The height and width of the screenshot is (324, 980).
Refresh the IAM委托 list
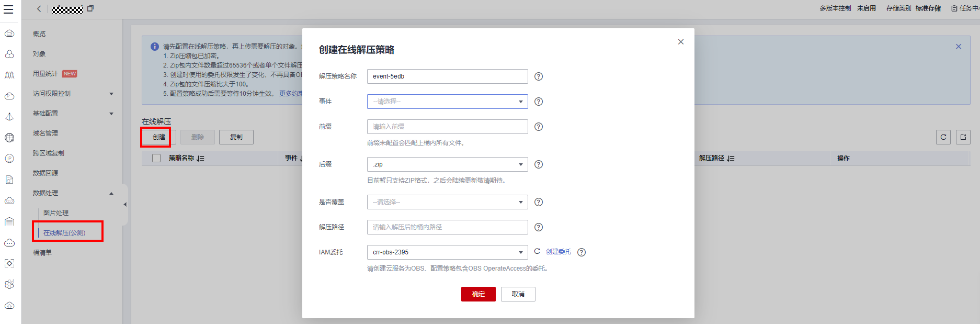coord(537,252)
